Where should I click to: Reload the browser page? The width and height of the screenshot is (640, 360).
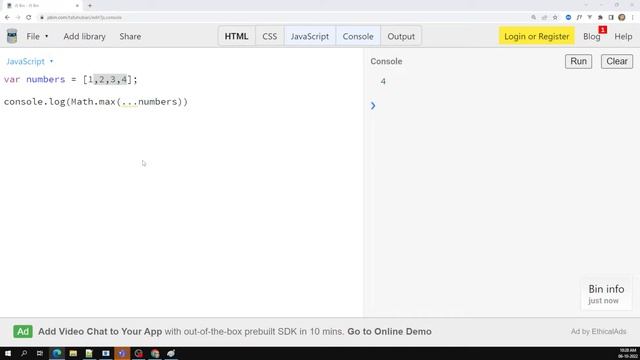(x=29, y=18)
